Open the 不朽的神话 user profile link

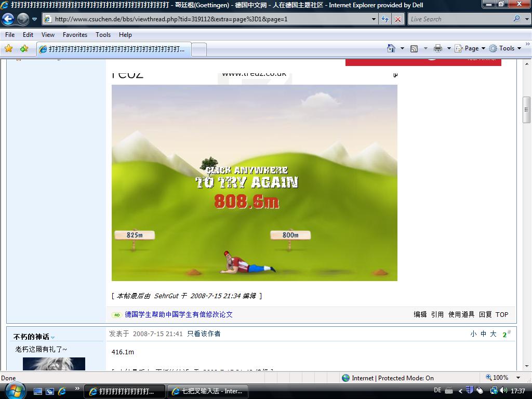point(31,337)
